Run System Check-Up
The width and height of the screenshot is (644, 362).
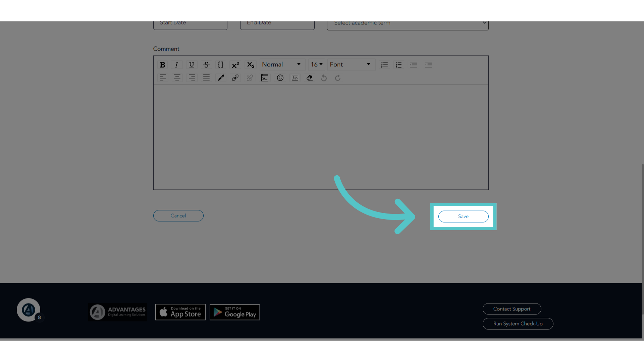(518, 324)
